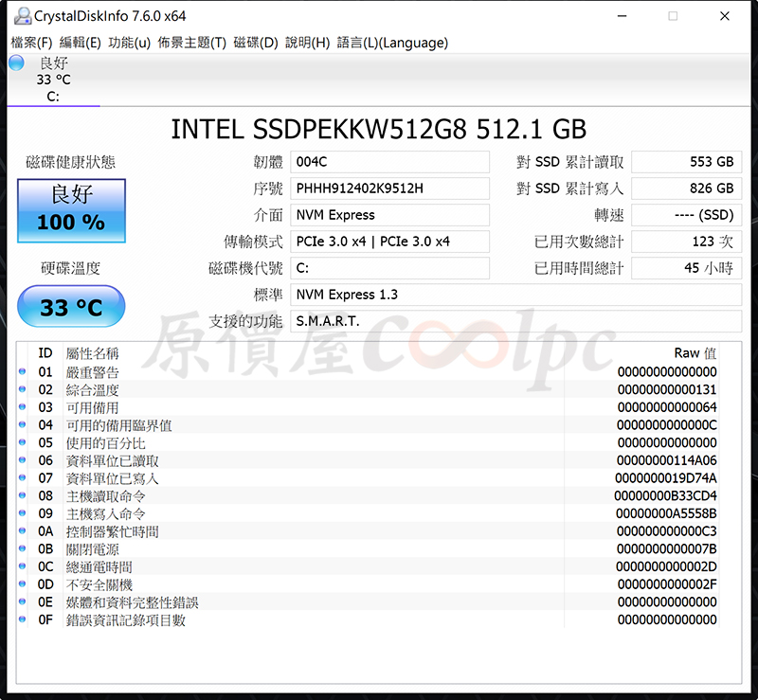Click raw value 00000000B33CD4
This screenshot has width=758, height=700.
tap(666, 495)
